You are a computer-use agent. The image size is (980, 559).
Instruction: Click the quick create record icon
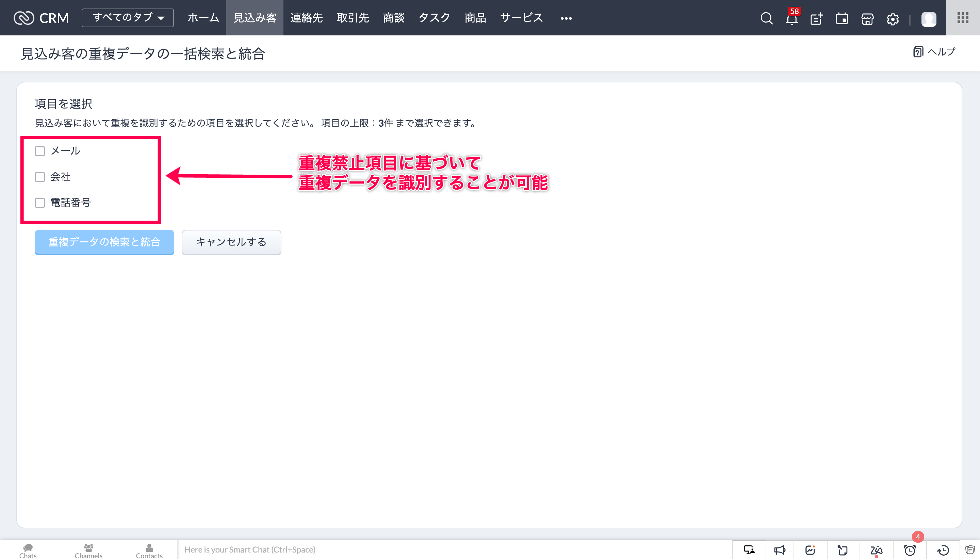(817, 18)
